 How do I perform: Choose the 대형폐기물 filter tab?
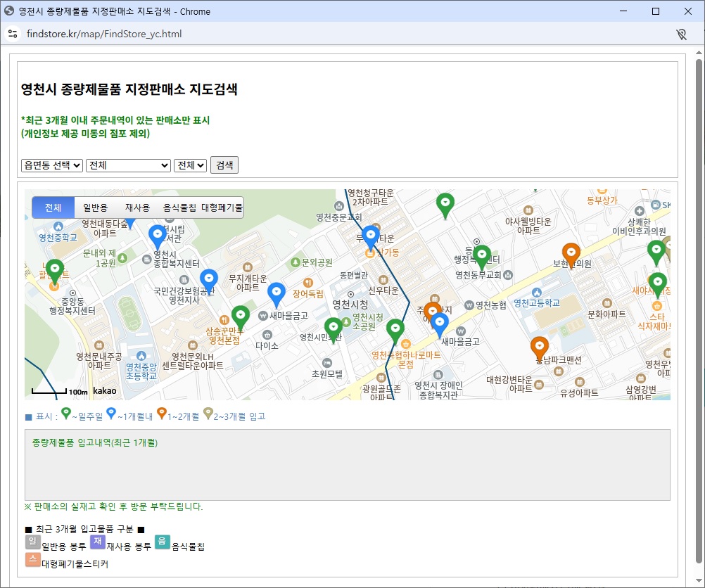click(x=222, y=207)
